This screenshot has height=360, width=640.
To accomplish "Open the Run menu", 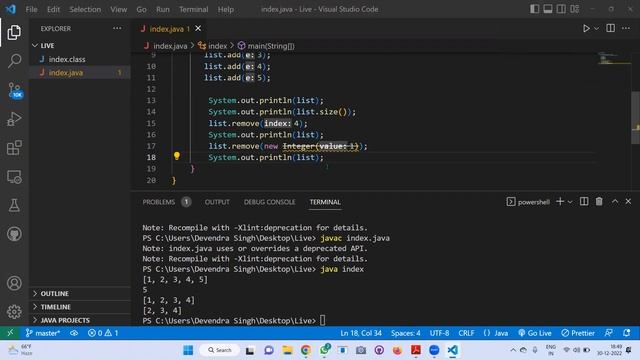I will pyautogui.click(x=162, y=9).
